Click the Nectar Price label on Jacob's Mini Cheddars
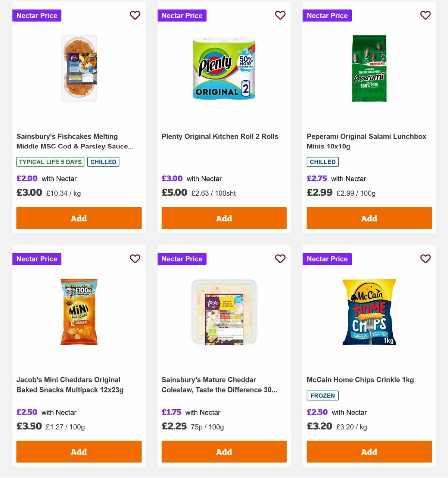Screen dimensions: 448x478 pos(37,259)
